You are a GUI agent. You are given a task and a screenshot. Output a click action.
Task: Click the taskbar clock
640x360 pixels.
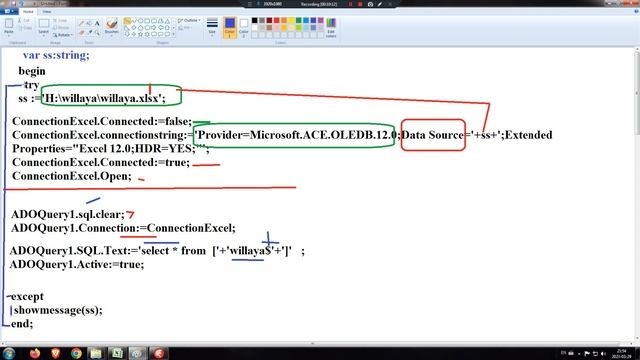[x=622, y=353]
